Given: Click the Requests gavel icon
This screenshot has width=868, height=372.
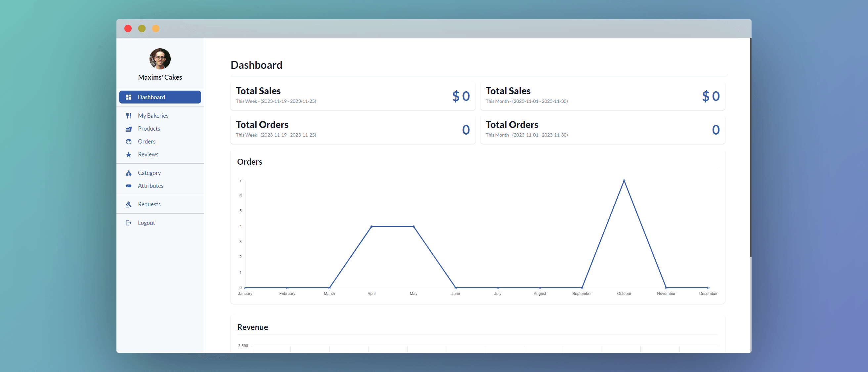Looking at the screenshot, I should 129,204.
